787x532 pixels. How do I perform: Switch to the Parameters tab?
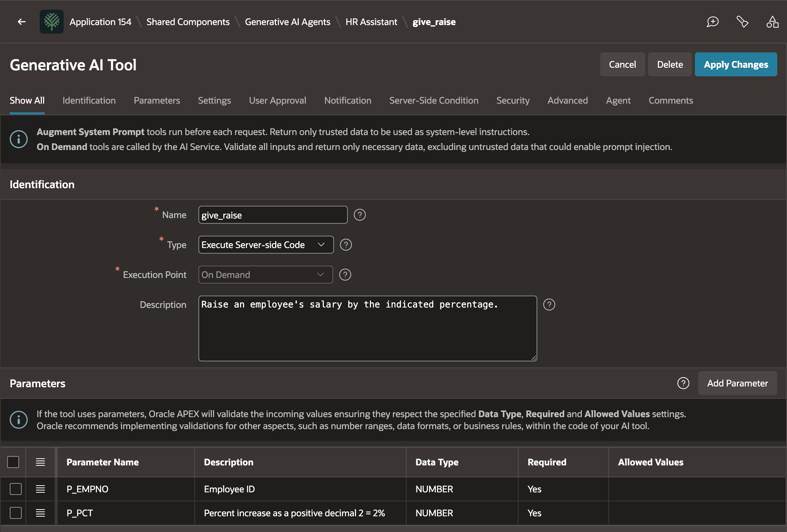[157, 100]
